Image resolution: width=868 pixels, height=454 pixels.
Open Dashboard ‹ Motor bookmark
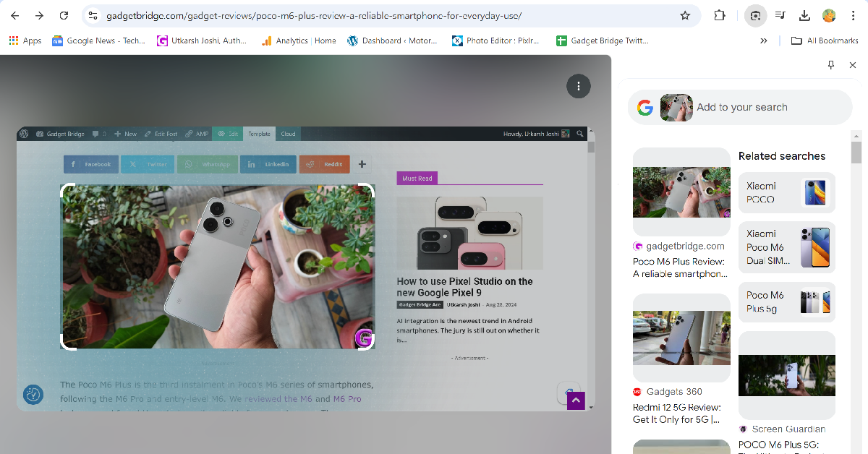click(x=392, y=40)
